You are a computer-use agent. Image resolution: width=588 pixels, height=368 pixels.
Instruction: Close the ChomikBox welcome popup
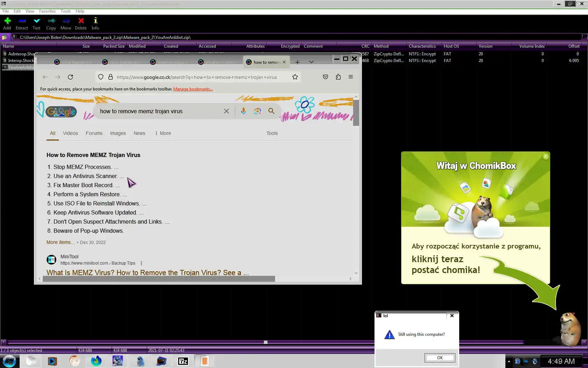(545, 157)
